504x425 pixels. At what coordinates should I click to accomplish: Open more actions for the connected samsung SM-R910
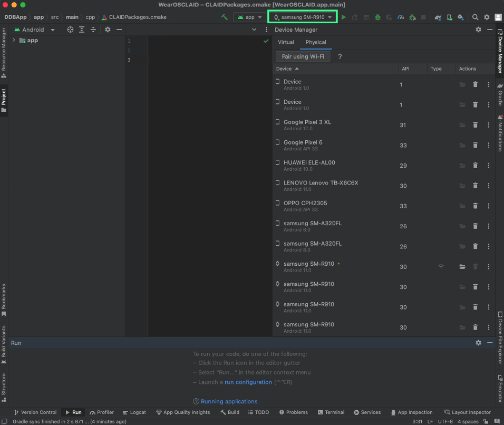489,267
